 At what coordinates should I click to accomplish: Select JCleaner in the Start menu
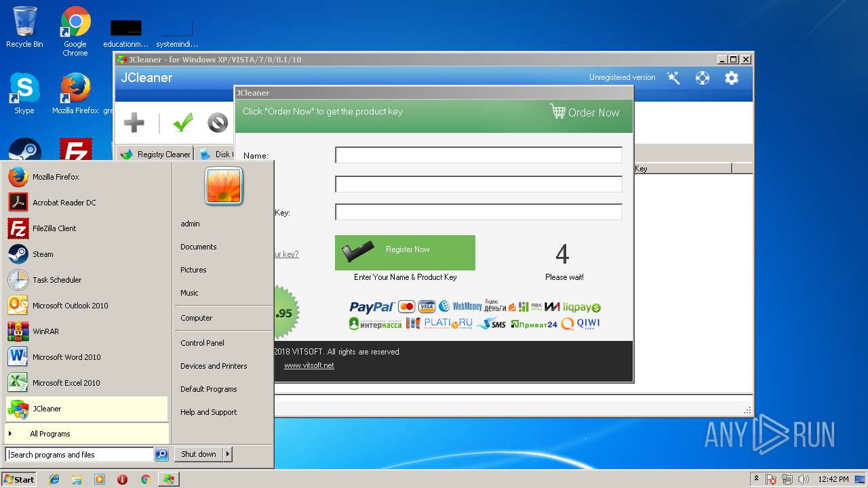pos(87,409)
